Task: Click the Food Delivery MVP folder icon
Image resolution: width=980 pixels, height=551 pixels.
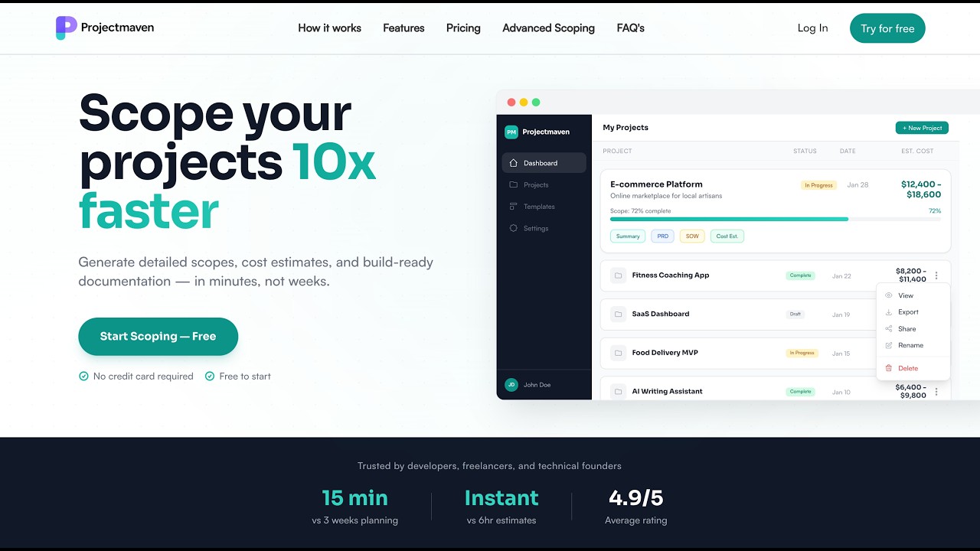Action: (x=618, y=353)
